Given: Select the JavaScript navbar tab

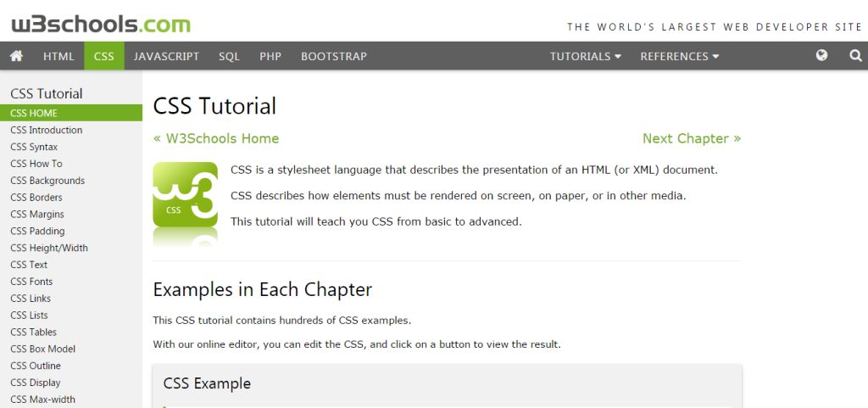Looking at the screenshot, I should pyautogui.click(x=166, y=57).
